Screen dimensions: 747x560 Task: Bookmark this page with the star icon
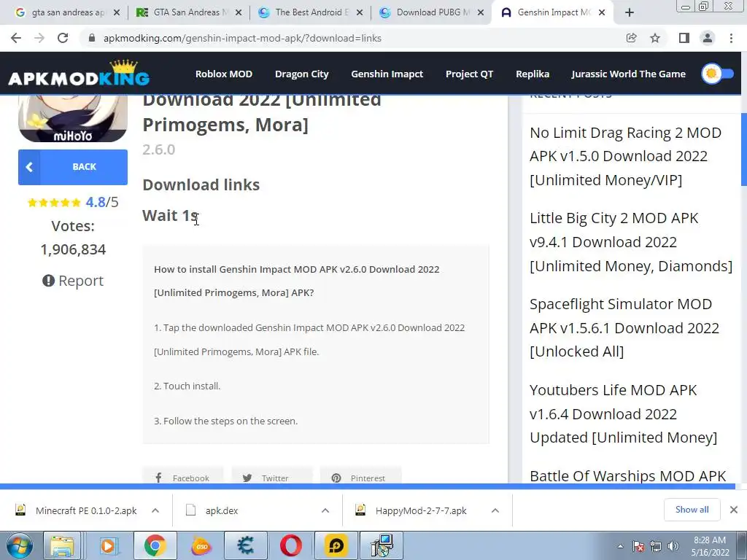click(x=655, y=38)
